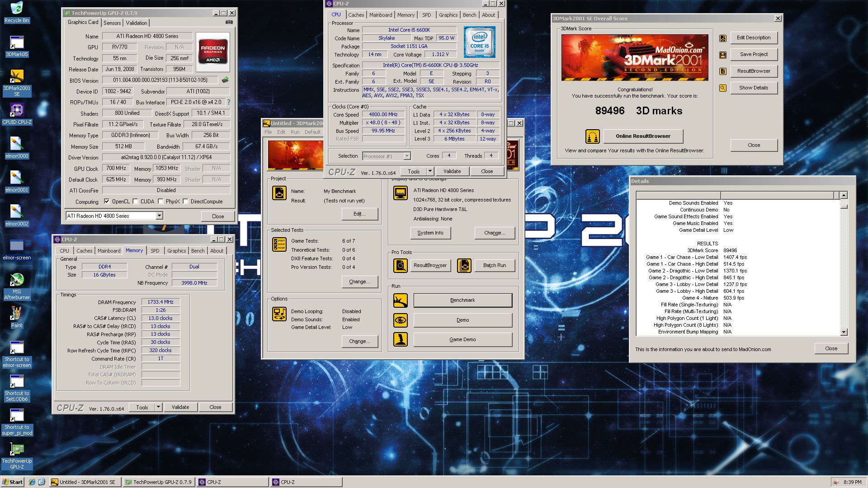The height and width of the screenshot is (488, 868).
Task: Open the Run menu in 3DMark2001 SE
Action: [x=295, y=132]
